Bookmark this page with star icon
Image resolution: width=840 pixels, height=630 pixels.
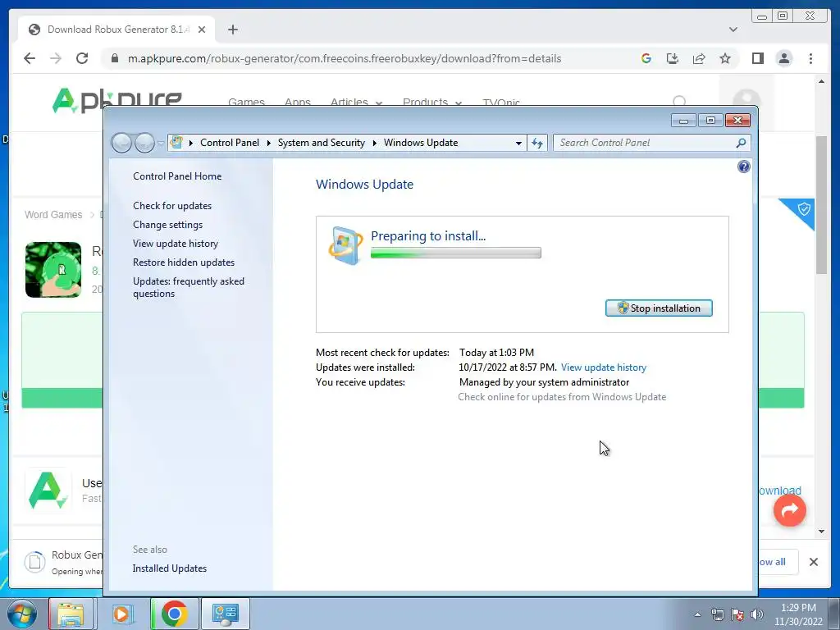click(725, 58)
